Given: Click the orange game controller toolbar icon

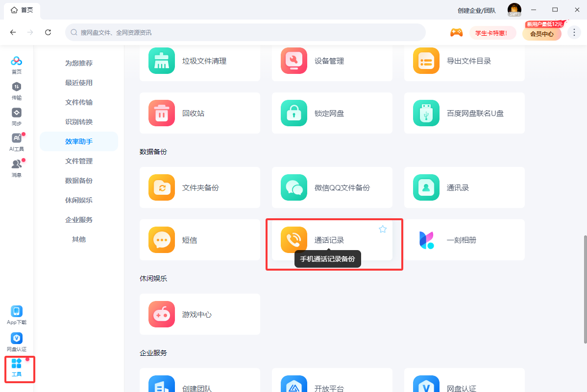Looking at the screenshot, I should (456, 33).
